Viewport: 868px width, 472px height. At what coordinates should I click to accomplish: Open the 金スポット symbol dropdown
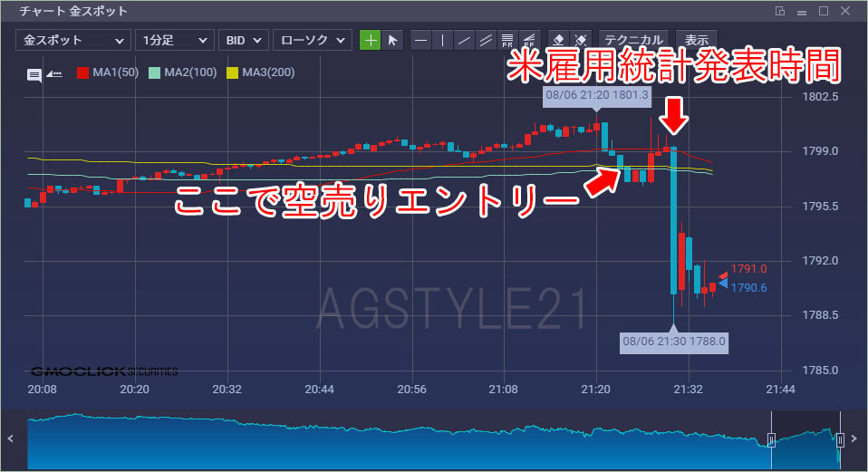click(x=73, y=40)
